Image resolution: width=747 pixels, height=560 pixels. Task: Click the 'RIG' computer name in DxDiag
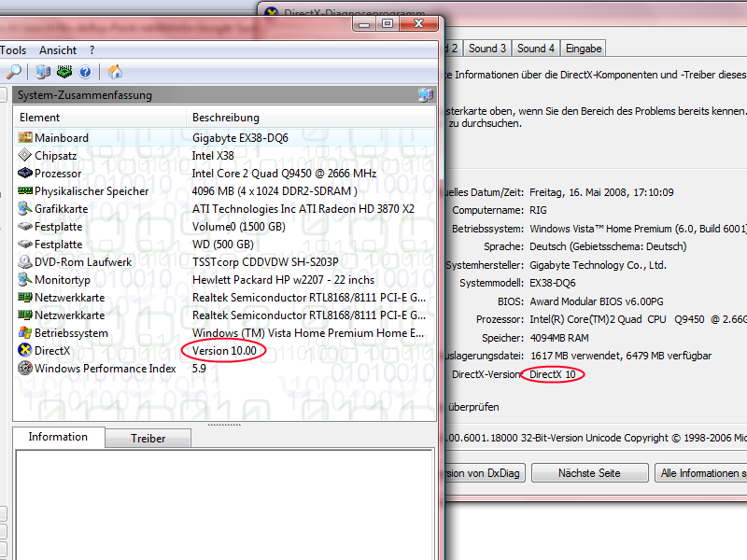(x=539, y=210)
